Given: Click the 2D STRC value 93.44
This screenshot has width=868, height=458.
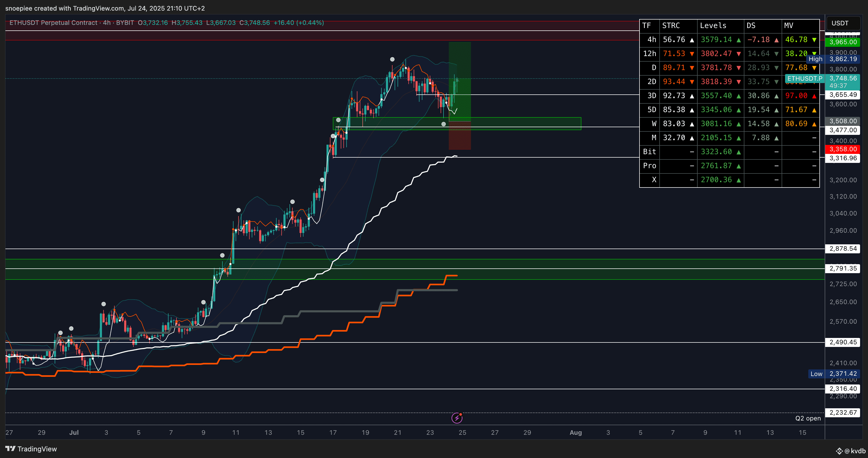Looking at the screenshot, I should pos(674,82).
